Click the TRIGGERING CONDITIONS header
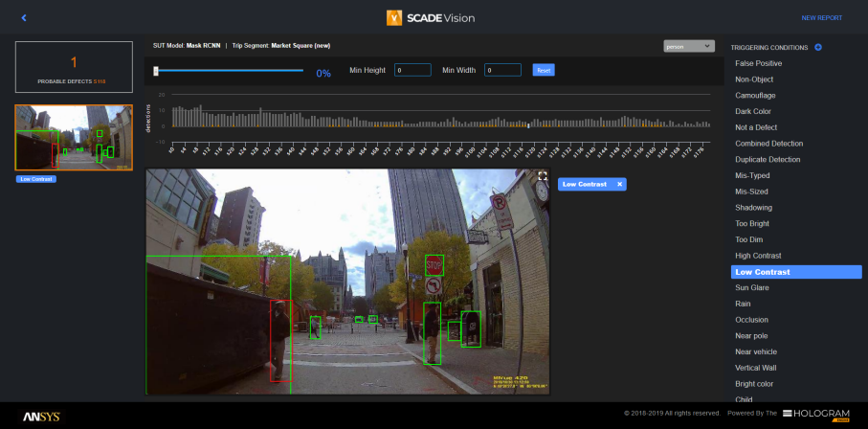Image resolution: width=868 pixels, height=429 pixels. pos(768,48)
